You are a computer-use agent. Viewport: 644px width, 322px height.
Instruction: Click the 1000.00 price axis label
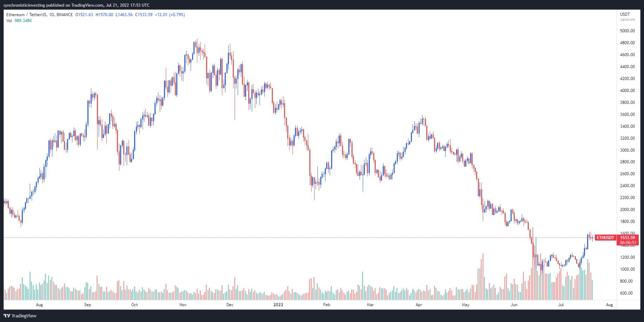627,269
